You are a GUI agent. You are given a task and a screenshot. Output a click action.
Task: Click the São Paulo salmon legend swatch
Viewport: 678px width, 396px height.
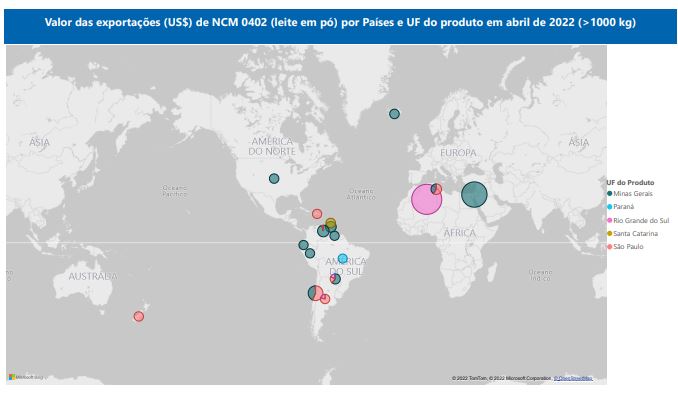coord(610,247)
